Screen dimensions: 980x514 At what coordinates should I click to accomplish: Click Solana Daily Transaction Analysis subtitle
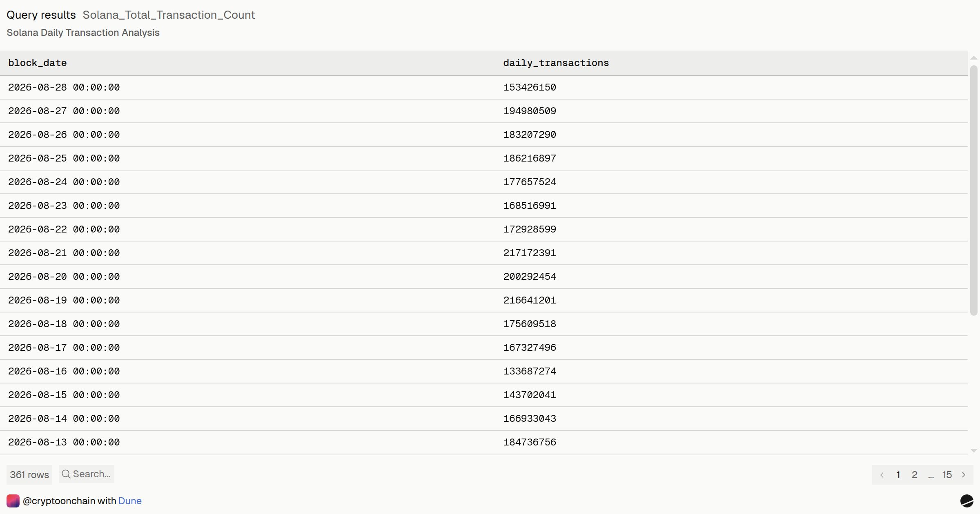(83, 33)
